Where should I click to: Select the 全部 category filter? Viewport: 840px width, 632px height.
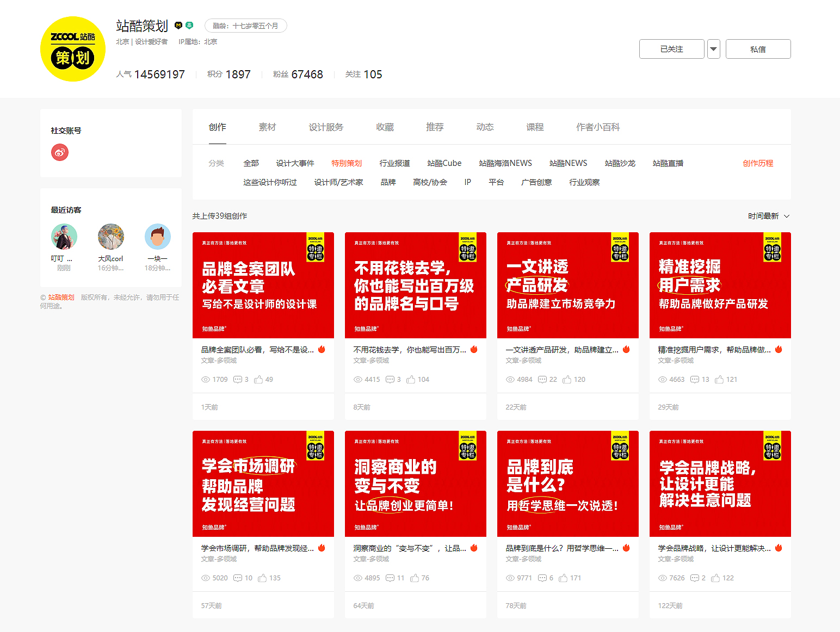tap(251, 163)
